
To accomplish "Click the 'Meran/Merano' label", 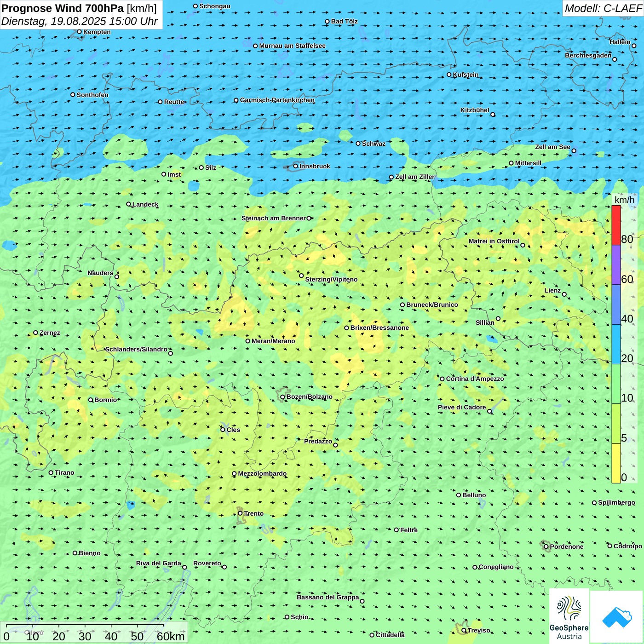I will 273,341.
